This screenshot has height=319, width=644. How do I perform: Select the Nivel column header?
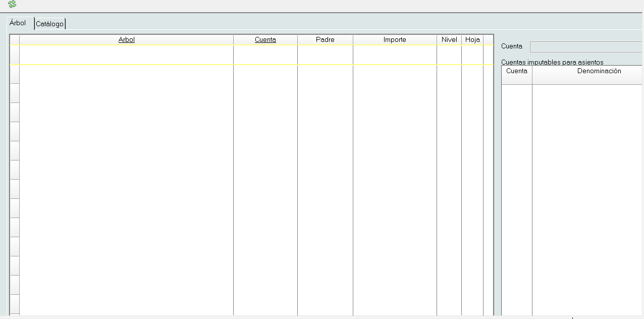coord(449,39)
